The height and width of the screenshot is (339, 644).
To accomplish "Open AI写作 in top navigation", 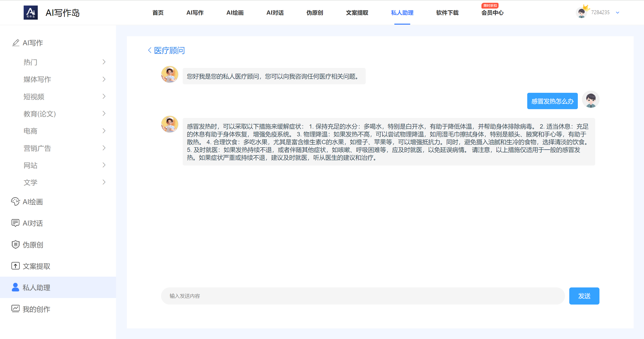I will 195,13.
